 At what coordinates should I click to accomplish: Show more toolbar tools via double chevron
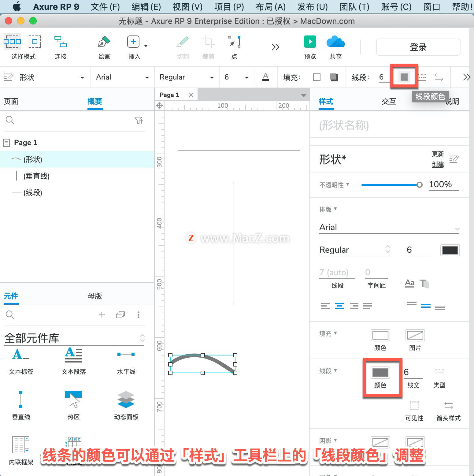pos(276,47)
